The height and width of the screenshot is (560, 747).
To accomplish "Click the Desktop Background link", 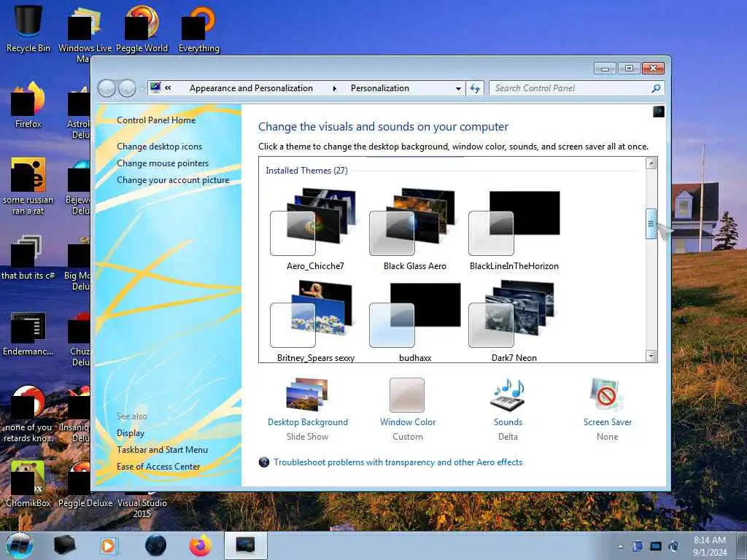I will (x=308, y=422).
